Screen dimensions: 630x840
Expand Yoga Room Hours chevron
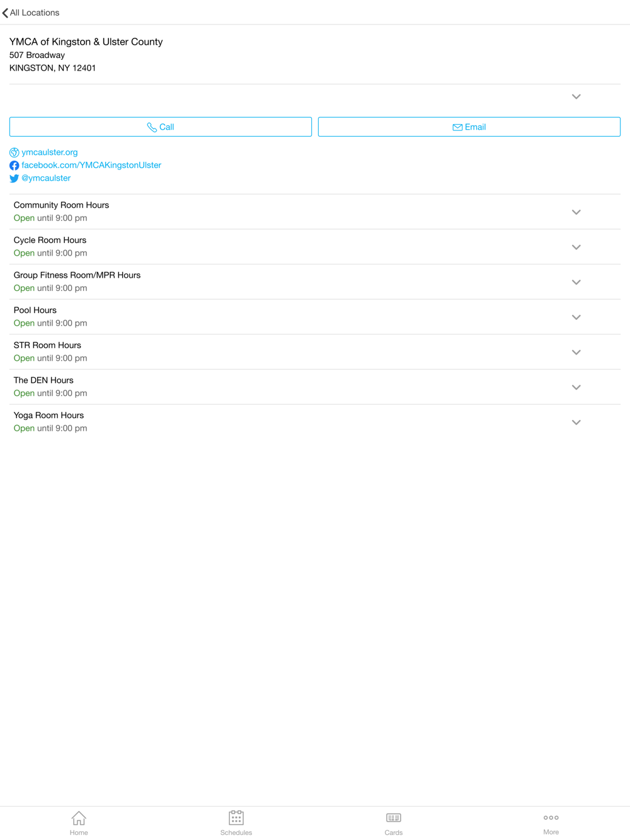pyautogui.click(x=576, y=423)
